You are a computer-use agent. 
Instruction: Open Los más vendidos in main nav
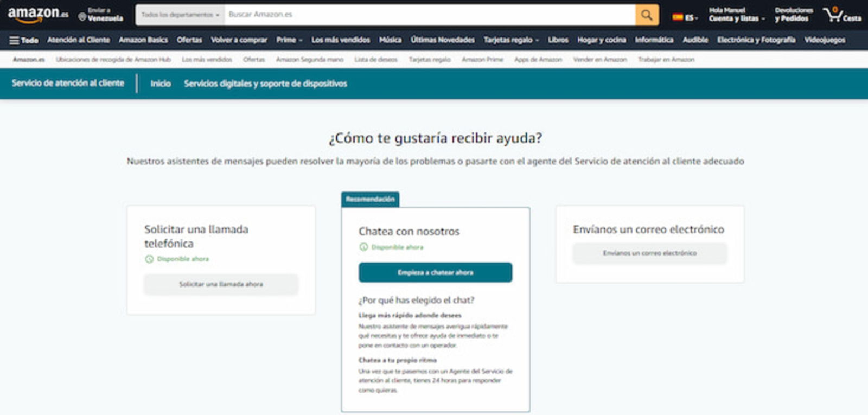[x=341, y=40]
